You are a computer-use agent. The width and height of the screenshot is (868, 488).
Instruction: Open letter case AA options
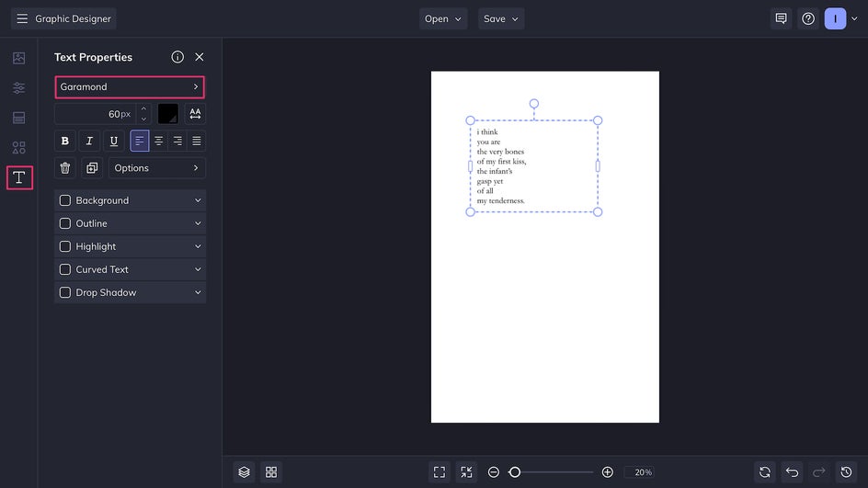click(x=195, y=114)
